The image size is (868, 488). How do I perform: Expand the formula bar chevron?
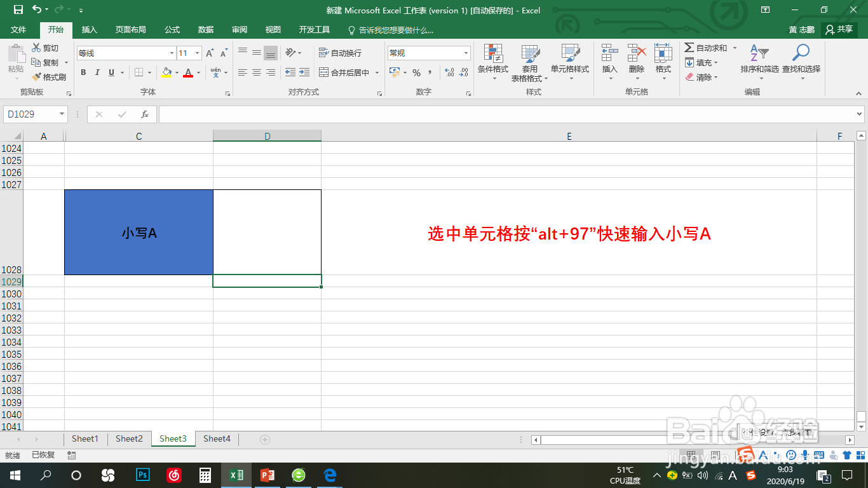click(860, 114)
